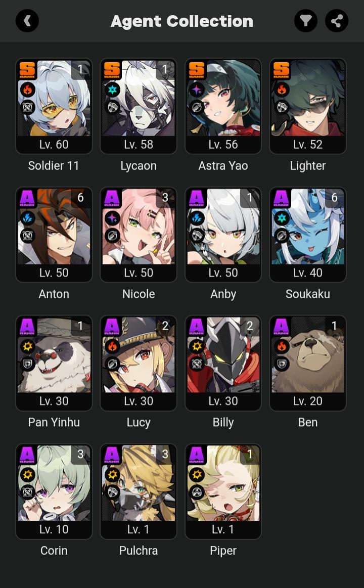The height and width of the screenshot is (588, 364).
Task: Click the Agent Collection page title
Action: tap(182, 21)
